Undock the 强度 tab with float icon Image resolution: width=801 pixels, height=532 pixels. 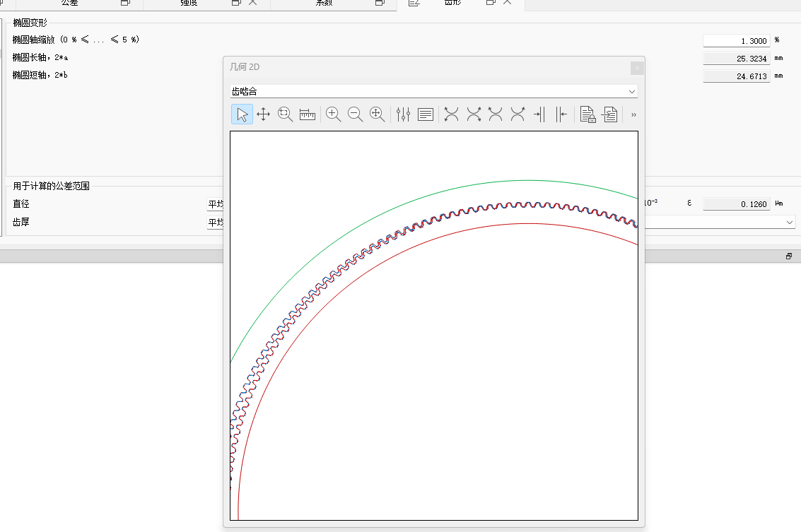(x=236, y=3)
